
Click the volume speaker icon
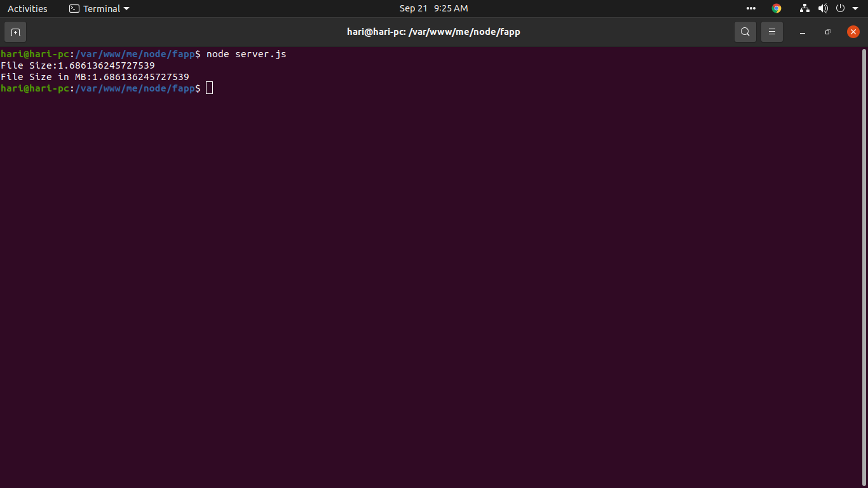823,8
